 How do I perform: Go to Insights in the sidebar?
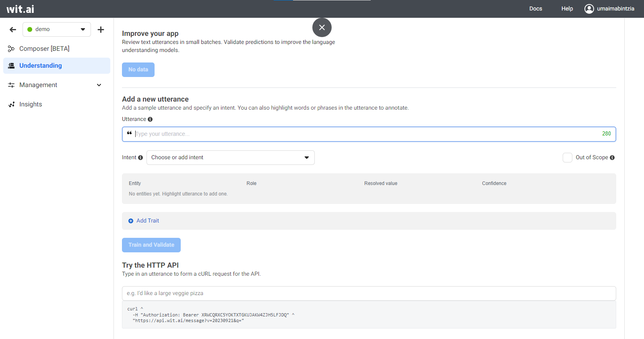coord(31,104)
